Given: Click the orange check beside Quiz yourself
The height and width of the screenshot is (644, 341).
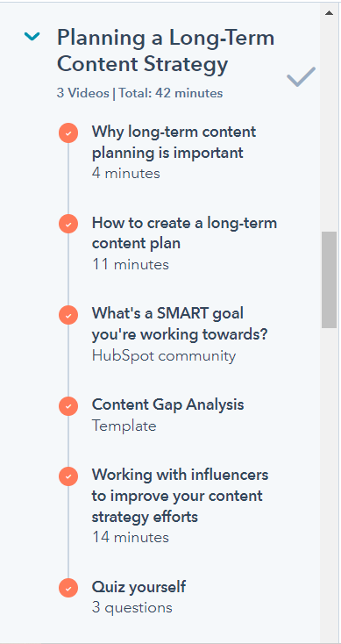Looking at the screenshot, I should tap(68, 588).
